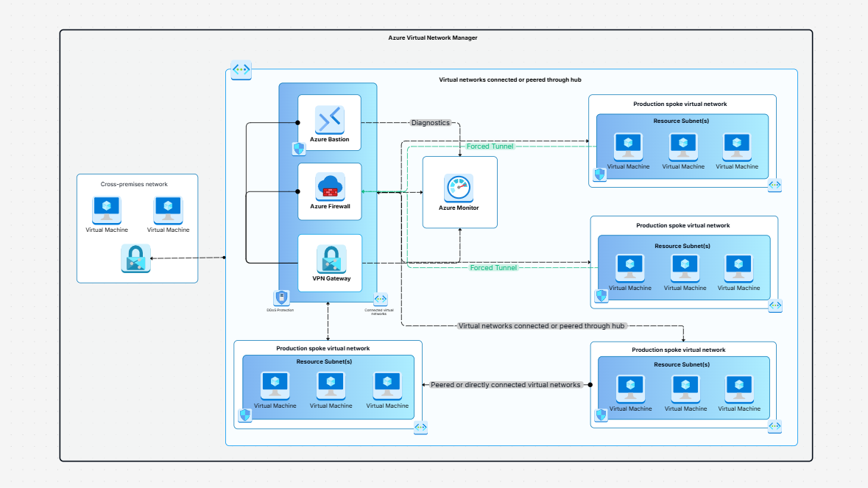Click the lock gateway icon in Cross-premises network
This screenshot has width=868, height=488.
pos(135,258)
